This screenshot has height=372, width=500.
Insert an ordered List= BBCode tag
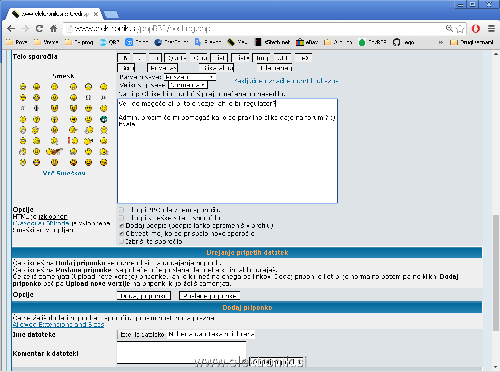241,58
